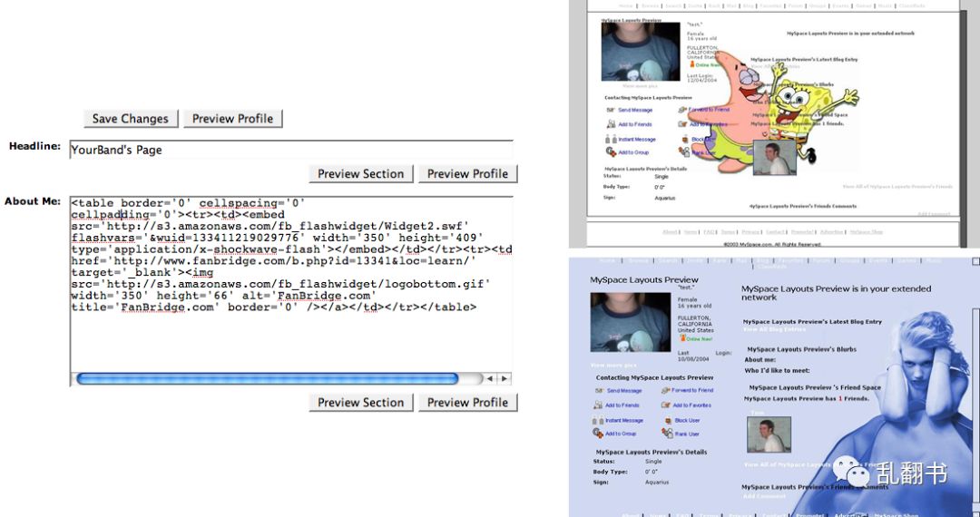Click Preview Profile beside Save Changes

pos(232,119)
